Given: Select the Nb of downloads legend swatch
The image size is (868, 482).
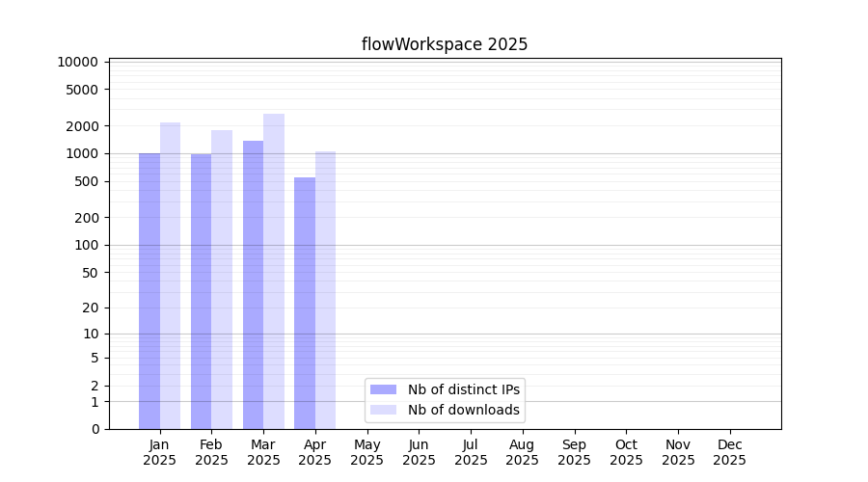Looking at the screenshot, I should click(x=383, y=410).
